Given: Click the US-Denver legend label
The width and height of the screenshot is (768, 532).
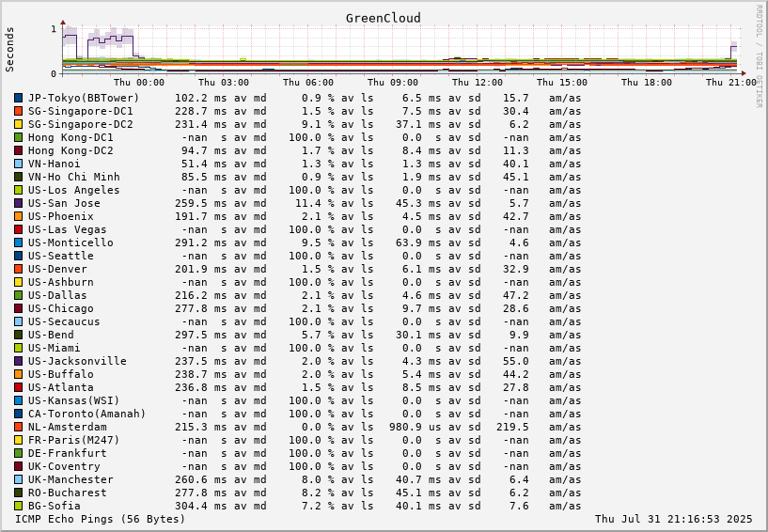Looking at the screenshot, I should [57, 270].
